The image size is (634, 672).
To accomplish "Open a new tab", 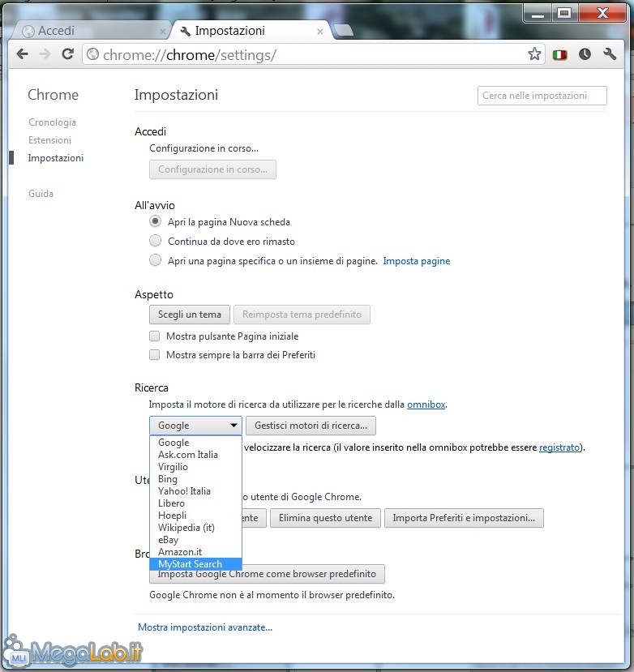I will (343, 31).
